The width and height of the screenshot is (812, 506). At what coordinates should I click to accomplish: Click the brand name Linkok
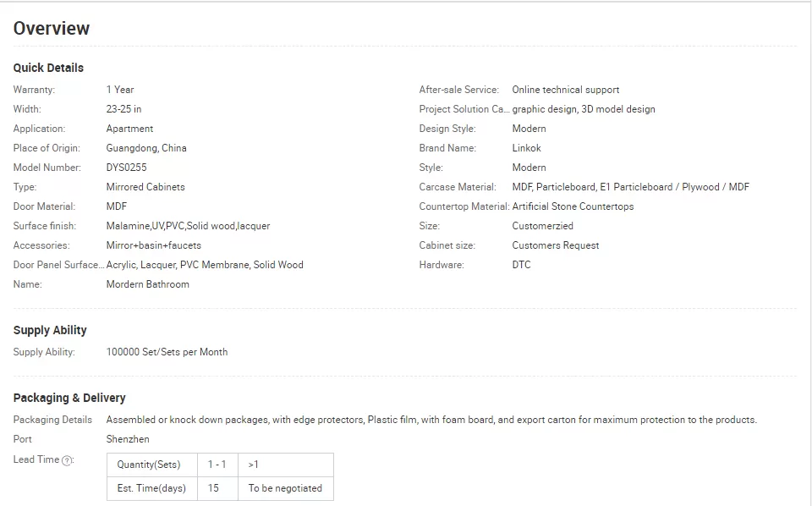click(526, 148)
